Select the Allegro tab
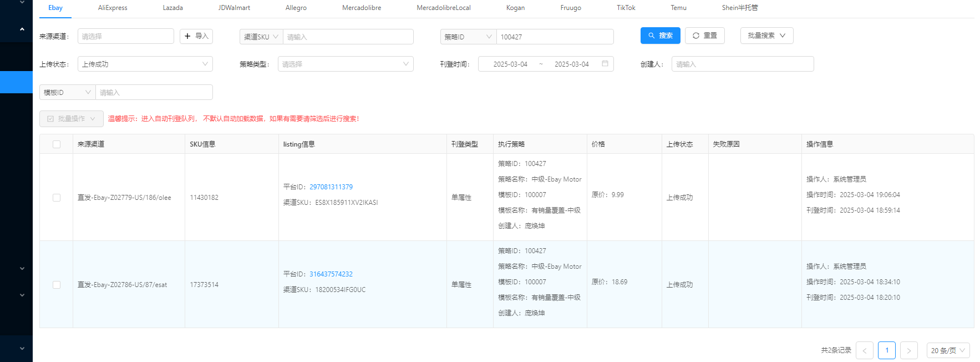The width and height of the screenshot is (980, 362). (x=296, y=8)
